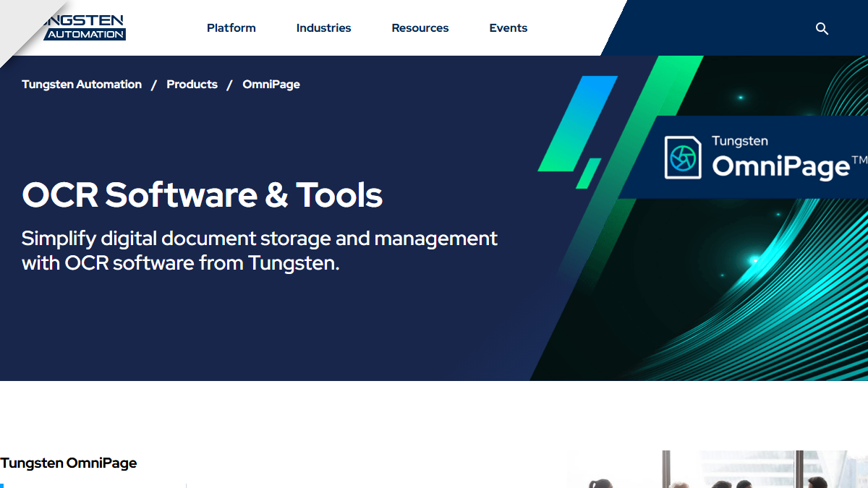Open the search magnifier icon
This screenshot has height=488, width=868.
822,29
